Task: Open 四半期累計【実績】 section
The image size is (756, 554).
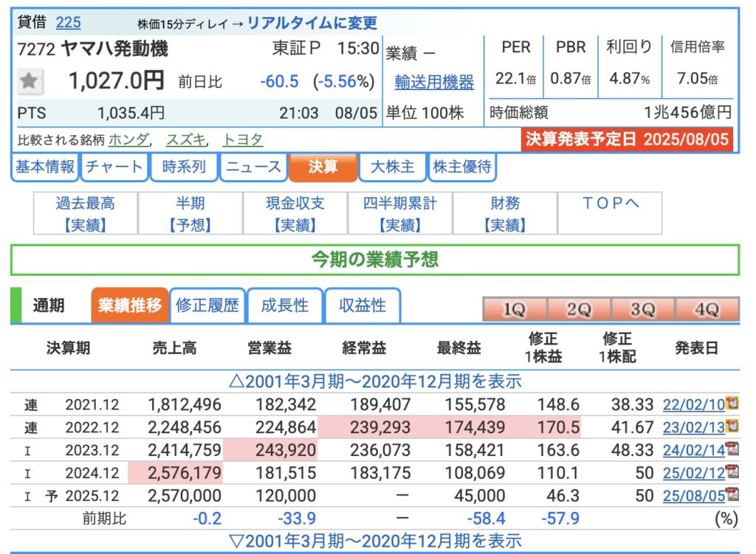Action: (x=400, y=213)
